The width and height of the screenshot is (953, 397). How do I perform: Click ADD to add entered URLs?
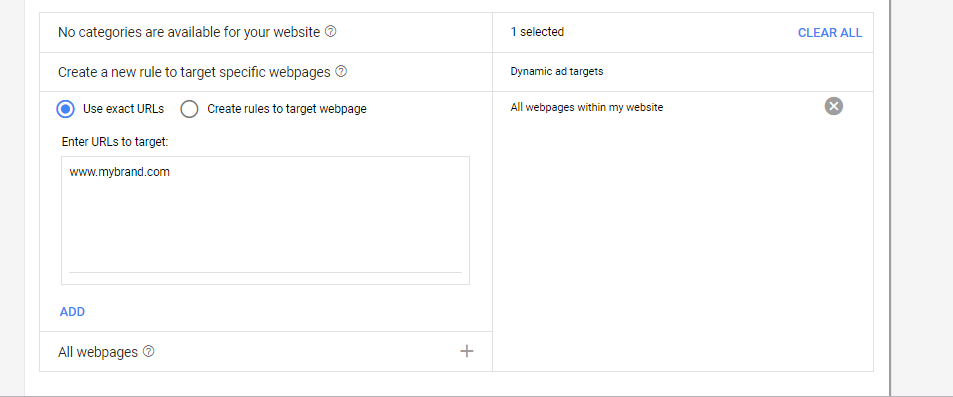72,312
